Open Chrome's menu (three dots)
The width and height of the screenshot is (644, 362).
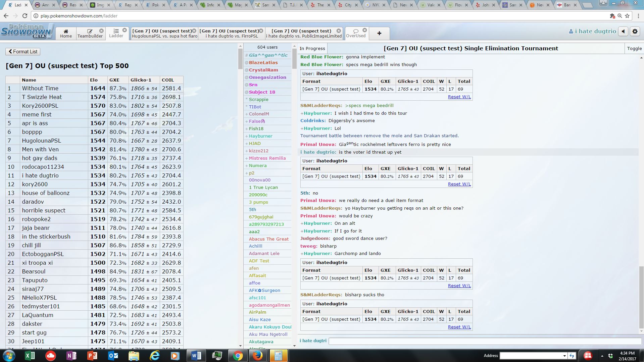pos(637,16)
